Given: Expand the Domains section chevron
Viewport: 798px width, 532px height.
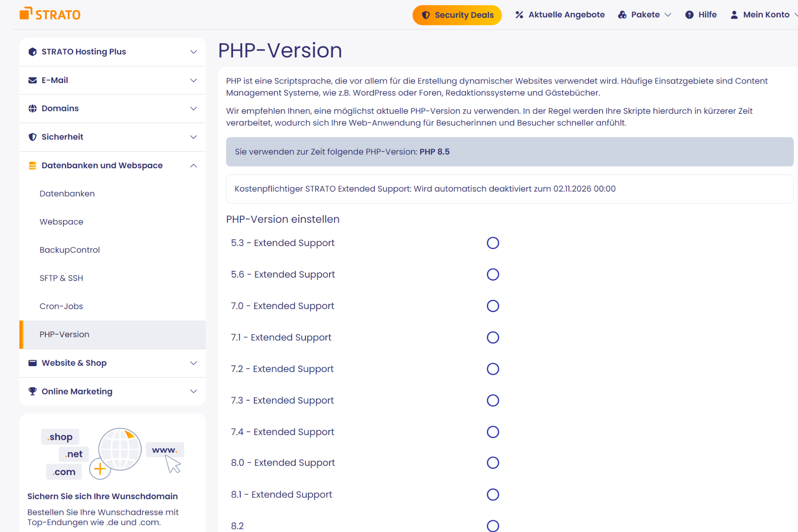Looking at the screenshot, I should (193, 108).
